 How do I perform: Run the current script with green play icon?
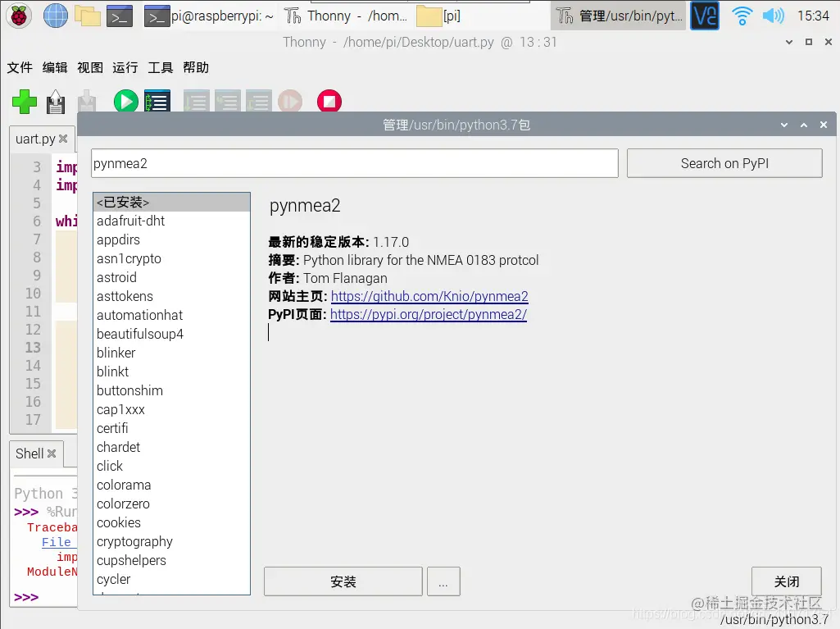126,102
